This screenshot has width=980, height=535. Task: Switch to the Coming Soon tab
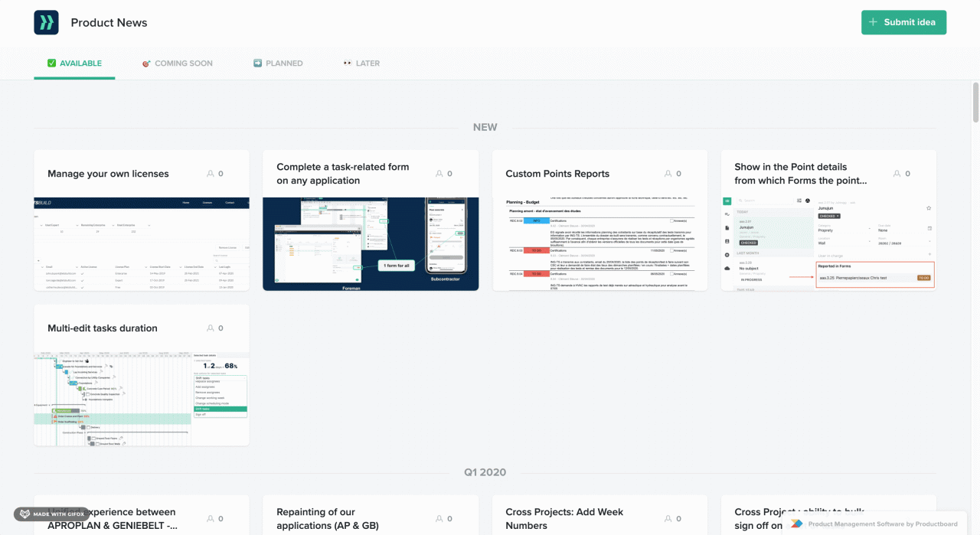177,64
